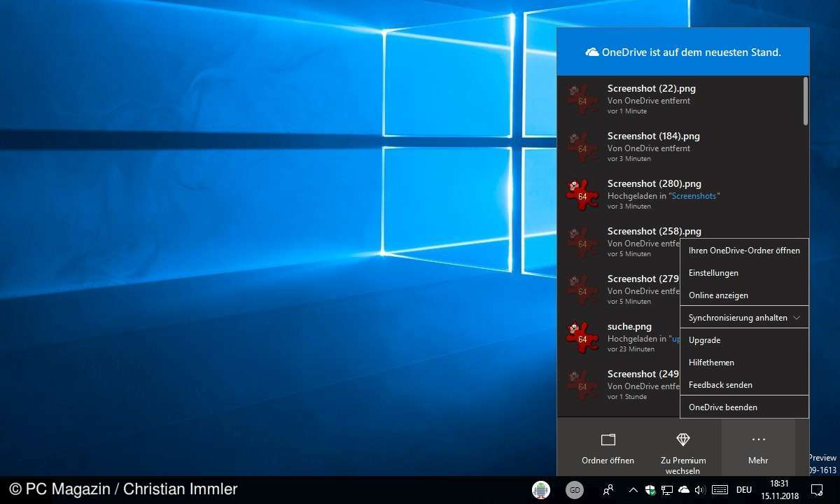Open the clock showing 18:31

[779, 489]
